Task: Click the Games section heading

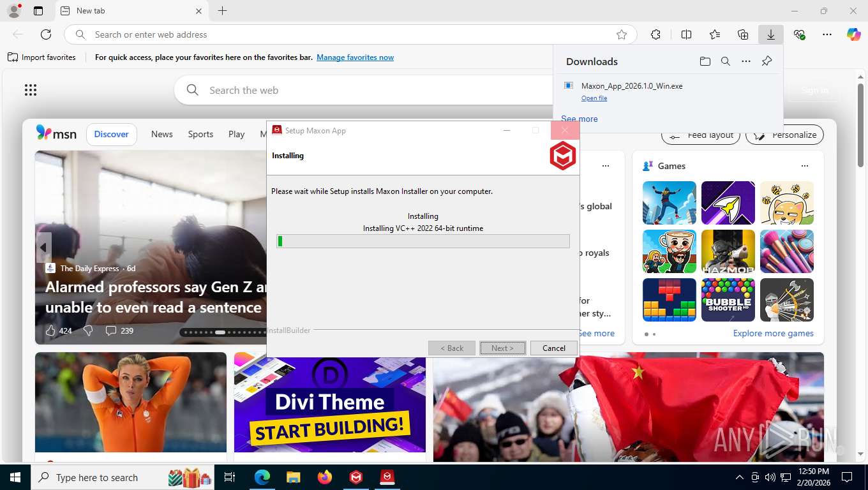Action: click(671, 166)
